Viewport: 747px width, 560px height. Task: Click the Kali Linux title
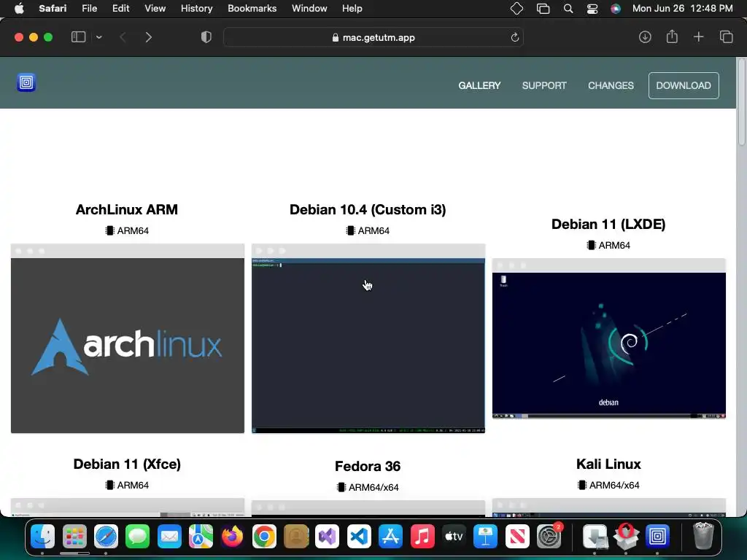[x=608, y=464]
